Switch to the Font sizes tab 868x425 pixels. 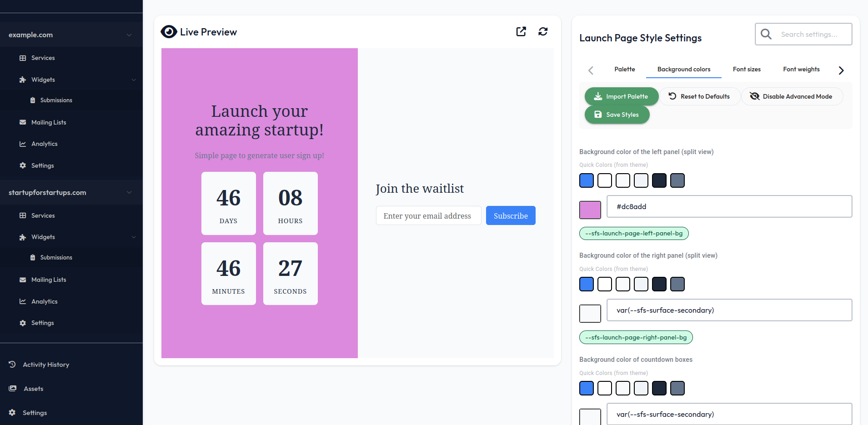click(x=747, y=69)
